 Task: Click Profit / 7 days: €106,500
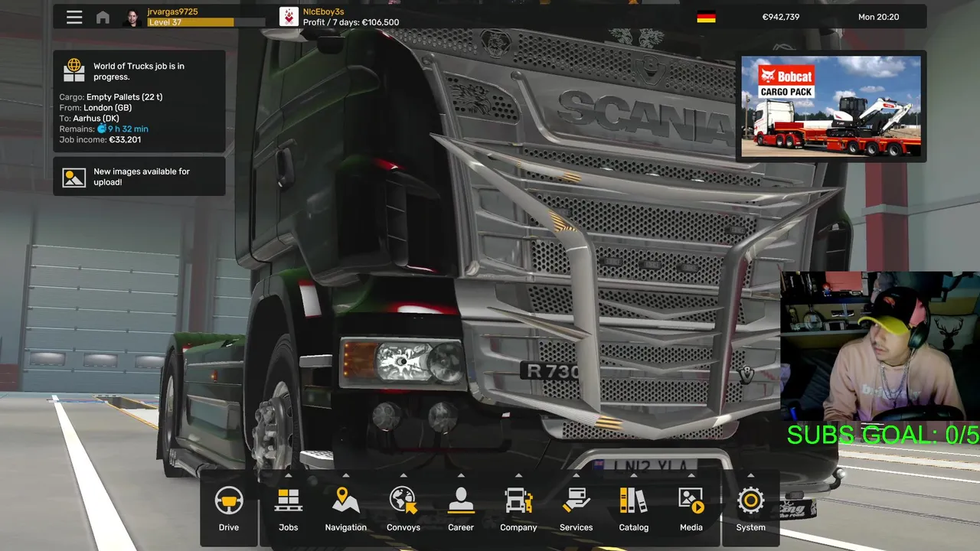point(351,23)
